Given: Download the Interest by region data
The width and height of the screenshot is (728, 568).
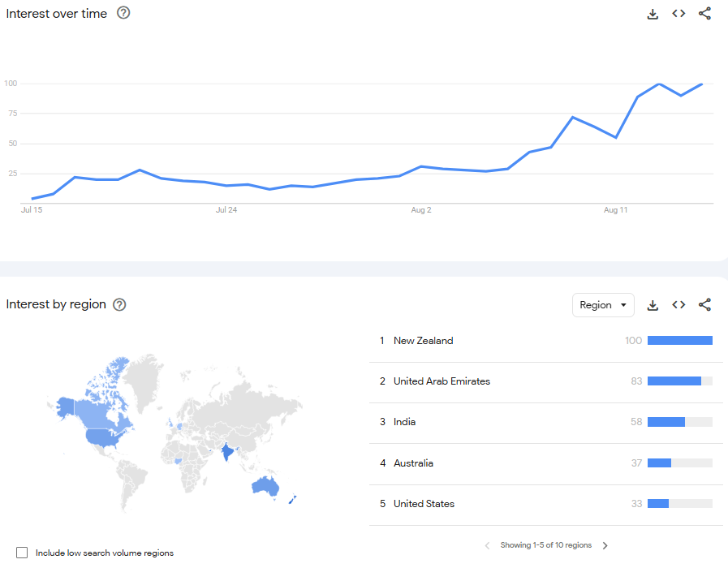Looking at the screenshot, I should coord(653,305).
